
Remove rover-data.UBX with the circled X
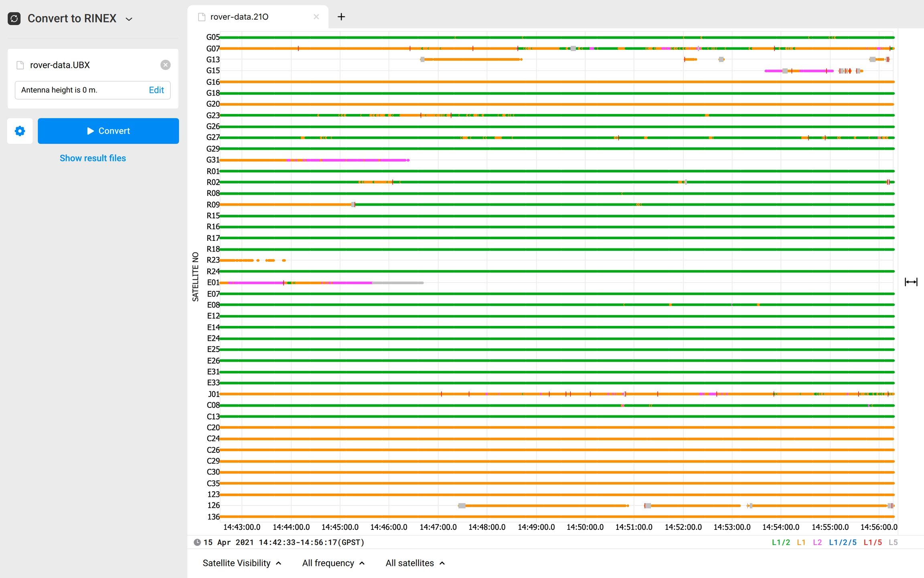(165, 65)
